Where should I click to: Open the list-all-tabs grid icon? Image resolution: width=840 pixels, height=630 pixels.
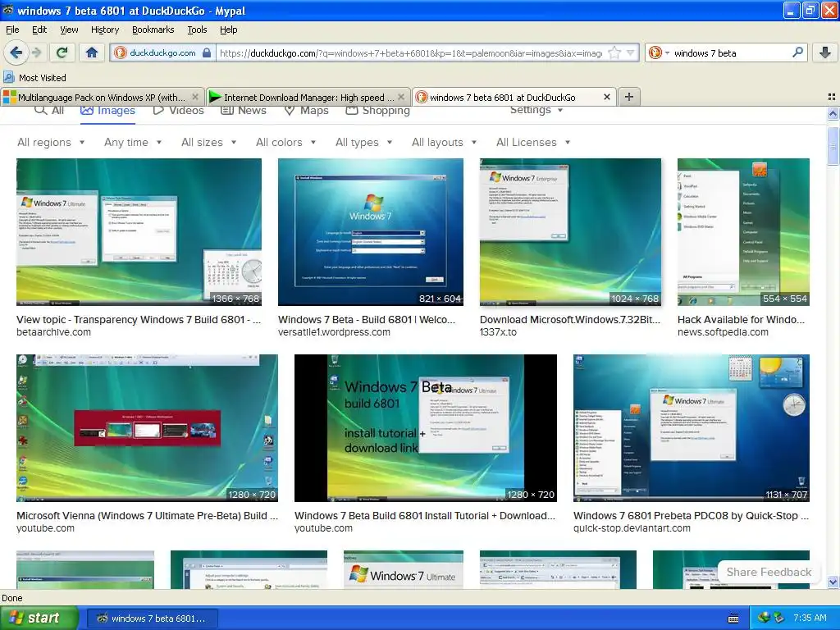[832, 97]
